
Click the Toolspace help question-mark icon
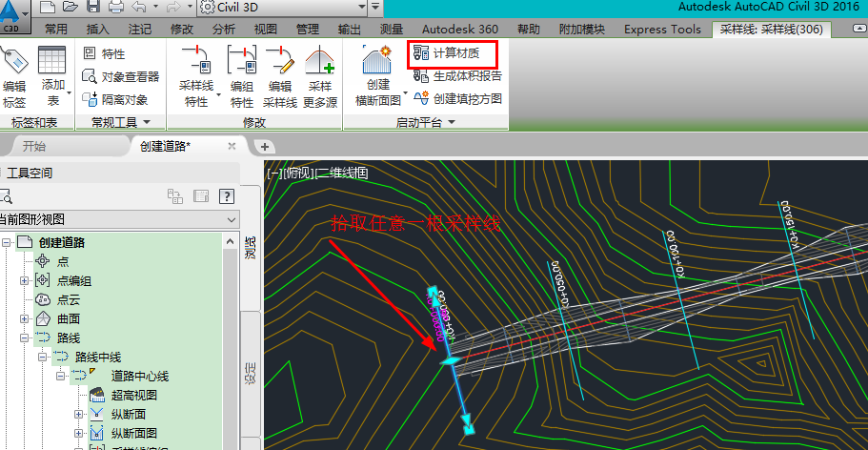(x=227, y=196)
